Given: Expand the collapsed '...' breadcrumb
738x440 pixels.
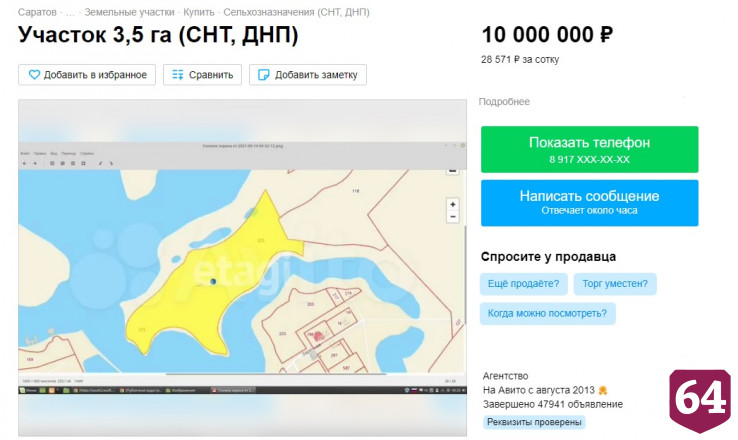Looking at the screenshot, I should point(70,13).
